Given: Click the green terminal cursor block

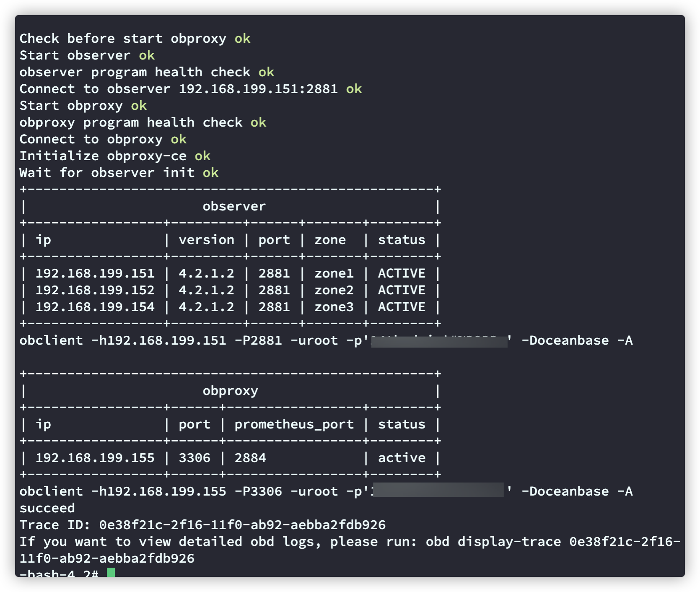Looking at the screenshot, I should pyautogui.click(x=111, y=572).
